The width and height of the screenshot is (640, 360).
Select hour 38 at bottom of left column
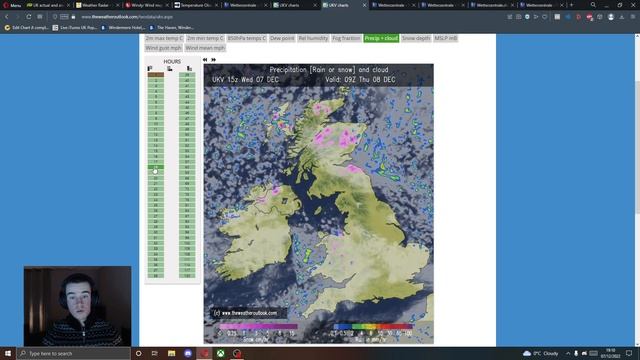coord(156,276)
